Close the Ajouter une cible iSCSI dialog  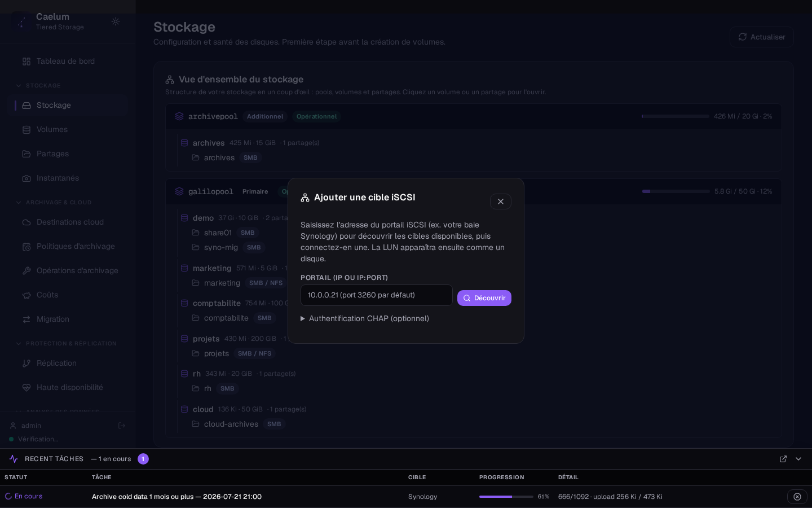point(500,202)
